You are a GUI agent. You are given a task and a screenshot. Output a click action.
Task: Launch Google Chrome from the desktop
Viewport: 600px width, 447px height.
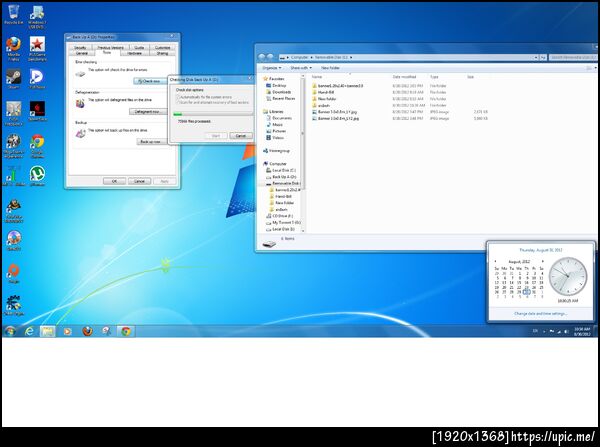click(37, 145)
